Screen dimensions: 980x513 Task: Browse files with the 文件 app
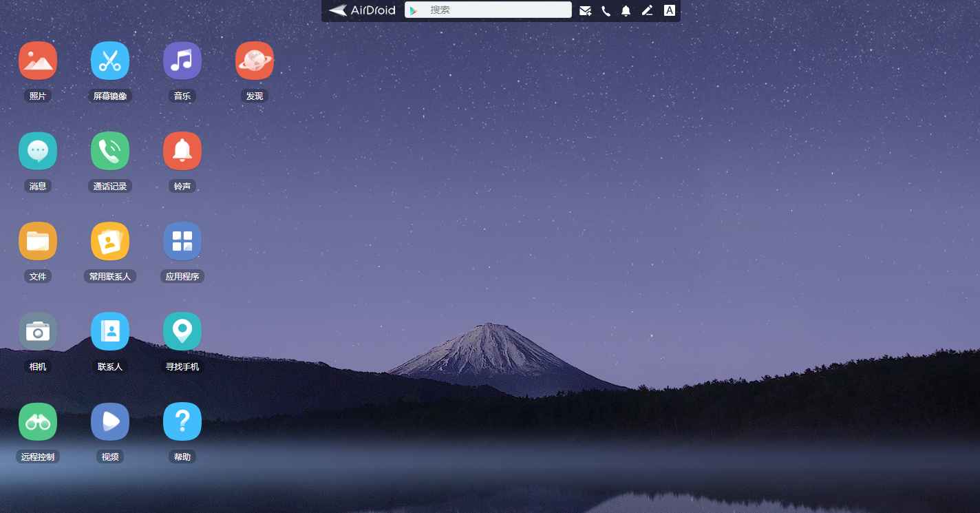(38, 240)
